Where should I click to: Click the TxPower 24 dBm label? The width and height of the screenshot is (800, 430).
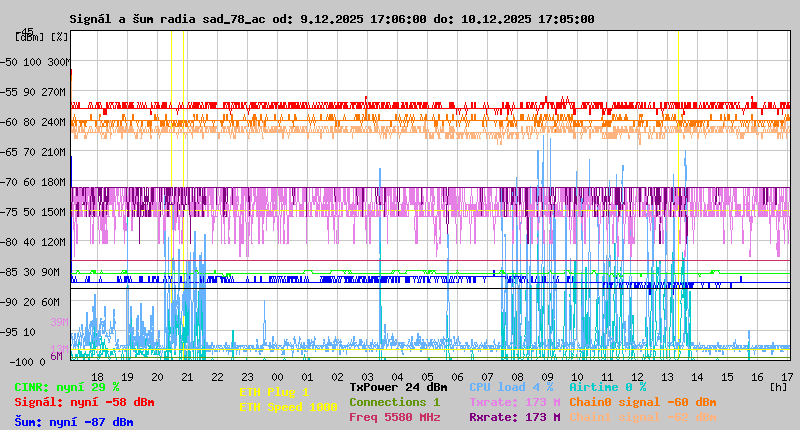[x=398, y=386]
